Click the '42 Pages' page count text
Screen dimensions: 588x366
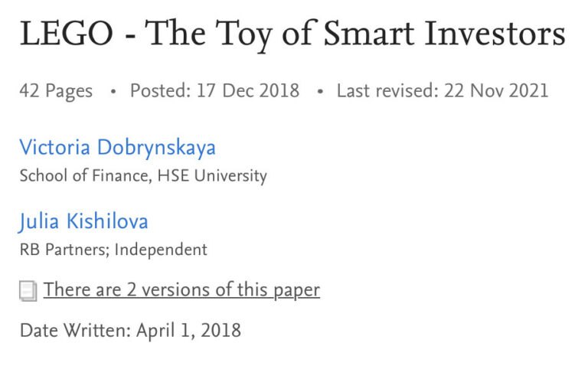click(56, 90)
